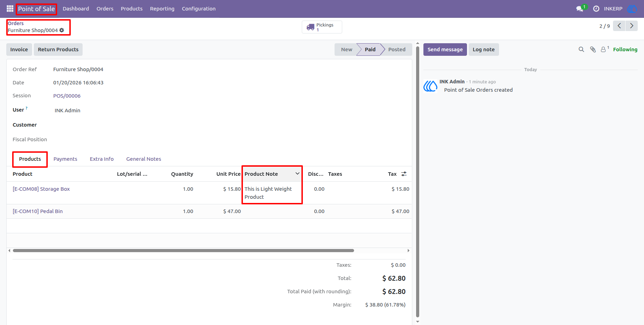Viewport: 644px width, 325px height.
Task: Click the horizontal scrollbar under order lines
Action: (183, 250)
